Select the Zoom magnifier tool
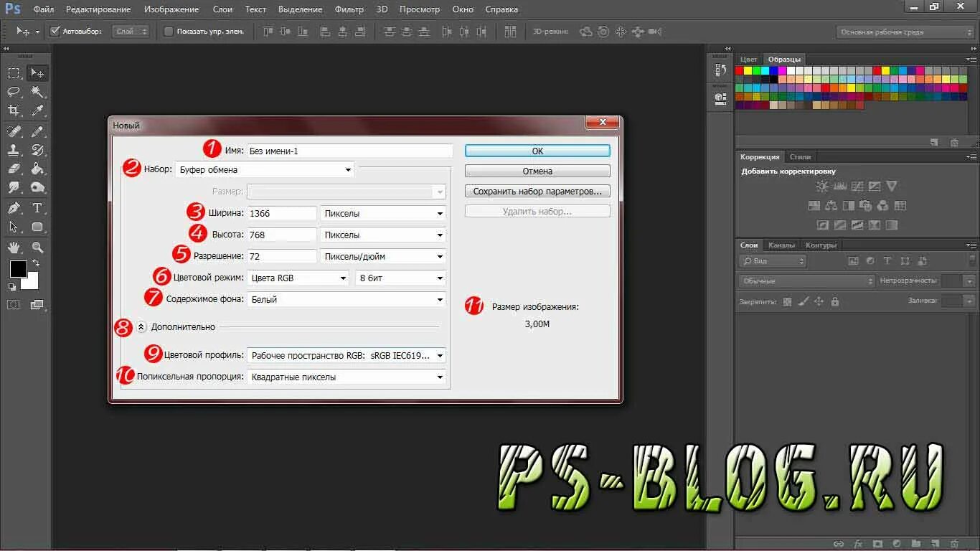 [x=37, y=248]
